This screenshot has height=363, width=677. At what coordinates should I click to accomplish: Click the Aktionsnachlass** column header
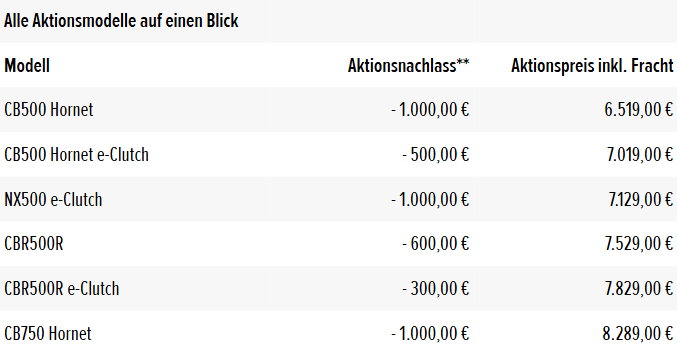tap(408, 66)
